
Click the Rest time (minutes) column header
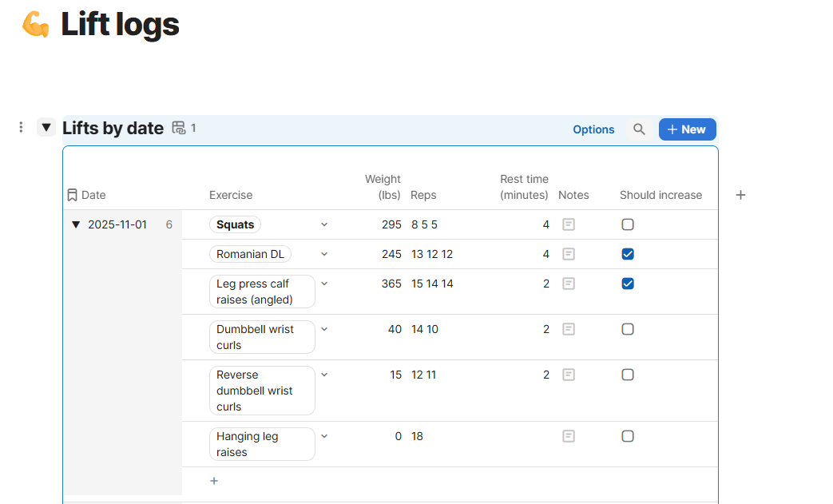(524, 187)
